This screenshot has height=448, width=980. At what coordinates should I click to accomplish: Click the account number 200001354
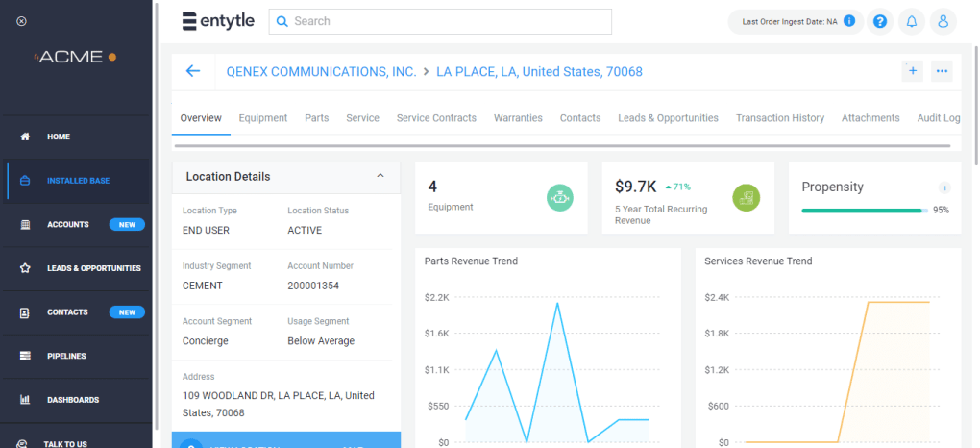tap(312, 286)
